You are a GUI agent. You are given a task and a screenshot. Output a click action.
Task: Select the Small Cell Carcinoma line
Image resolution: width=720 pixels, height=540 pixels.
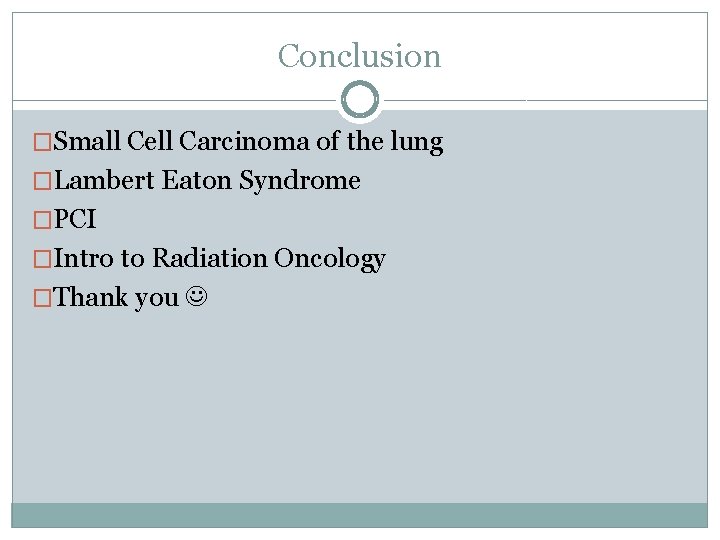pyautogui.click(x=248, y=142)
